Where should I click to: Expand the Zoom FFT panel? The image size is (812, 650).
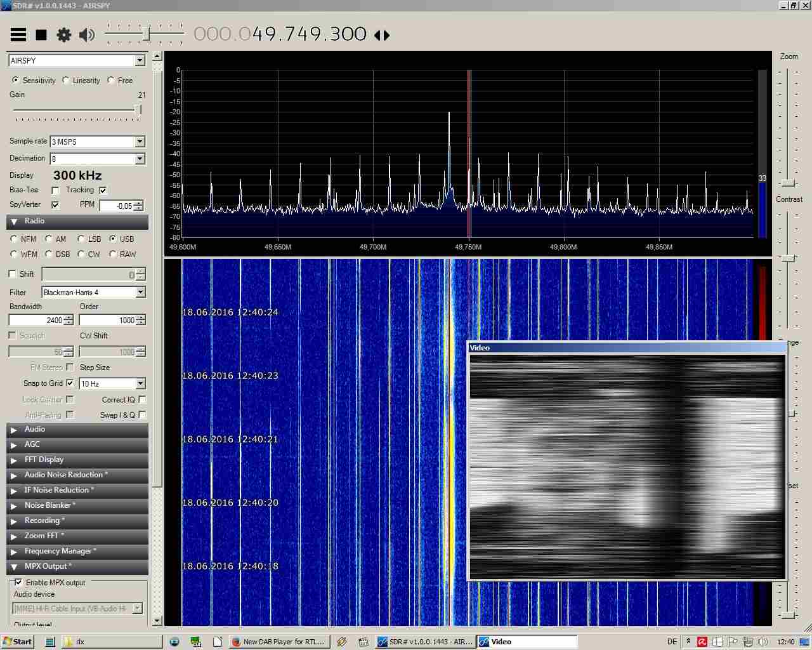click(77, 536)
